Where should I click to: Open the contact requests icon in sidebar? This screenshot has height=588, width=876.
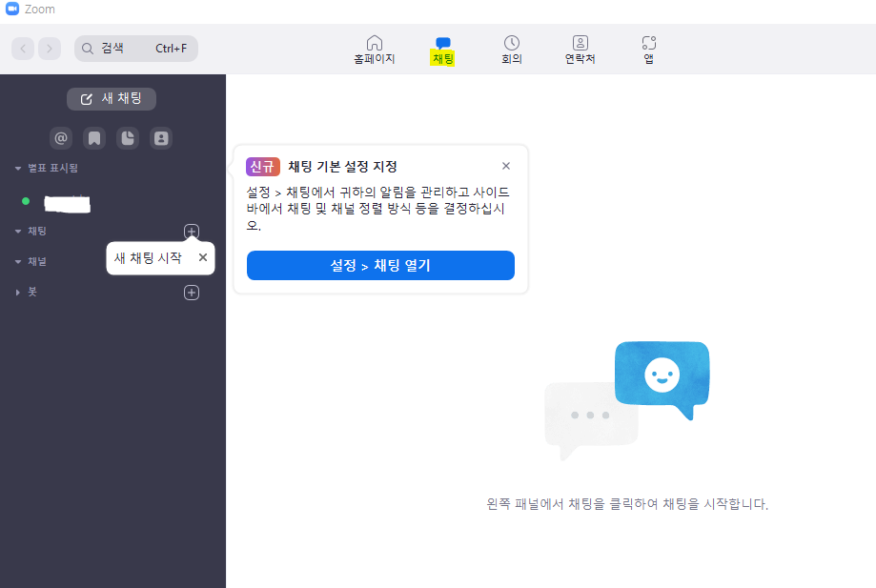[x=160, y=137]
